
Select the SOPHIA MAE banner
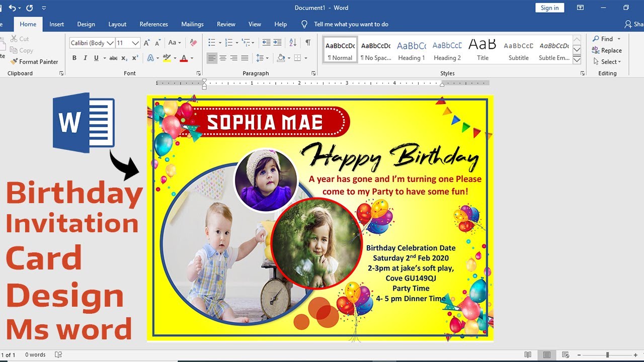[x=265, y=122]
